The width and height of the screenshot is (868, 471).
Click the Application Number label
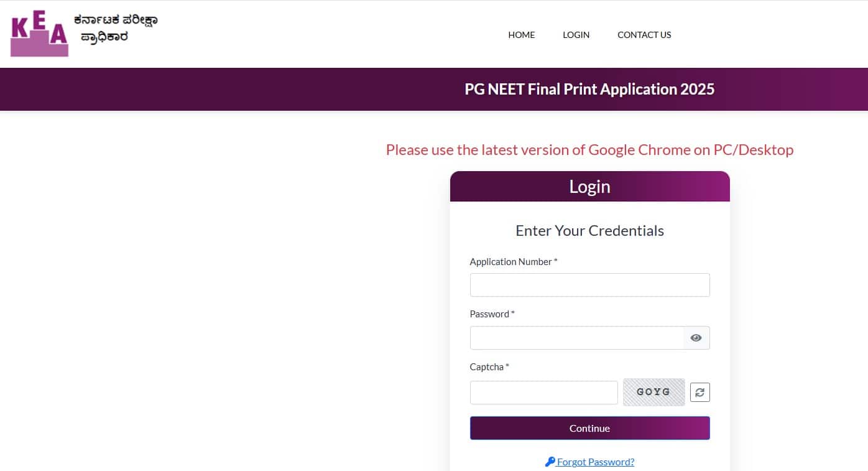click(x=513, y=261)
